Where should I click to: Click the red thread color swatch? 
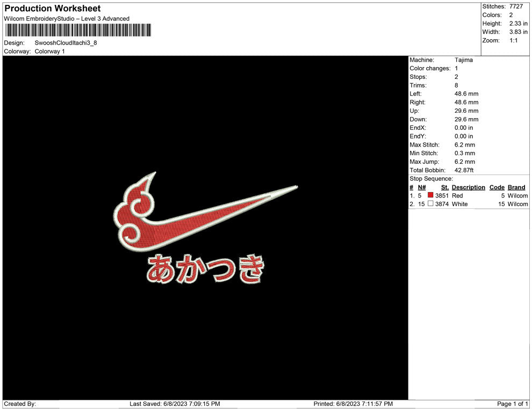(x=430, y=196)
